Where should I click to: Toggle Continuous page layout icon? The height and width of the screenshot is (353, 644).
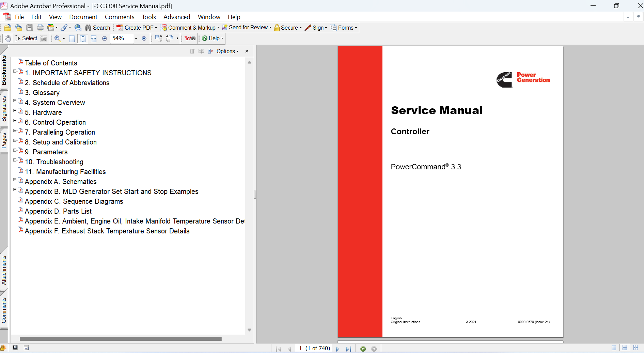click(625, 348)
